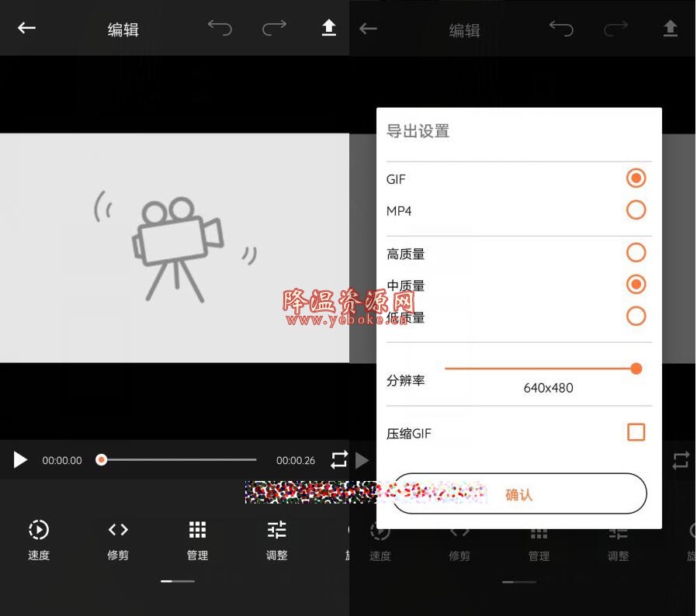Open the 调整 adjust tool on the left screen
Screen dimensions: 697x616
276,539
